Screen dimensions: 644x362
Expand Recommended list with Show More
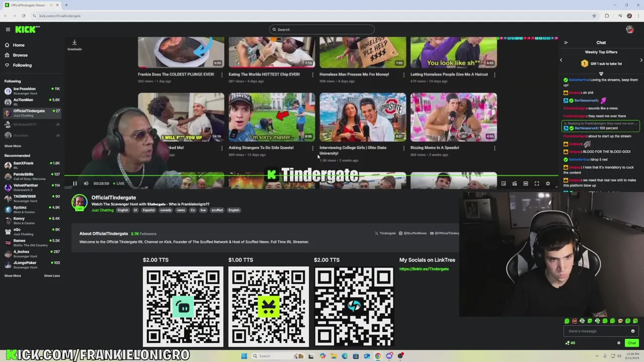[x=13, y=276]
